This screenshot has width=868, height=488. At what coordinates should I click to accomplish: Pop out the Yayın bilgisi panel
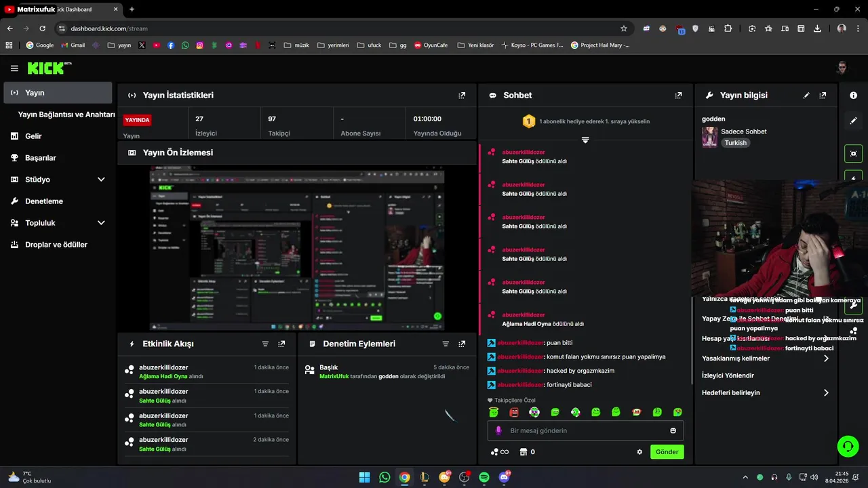823,96
